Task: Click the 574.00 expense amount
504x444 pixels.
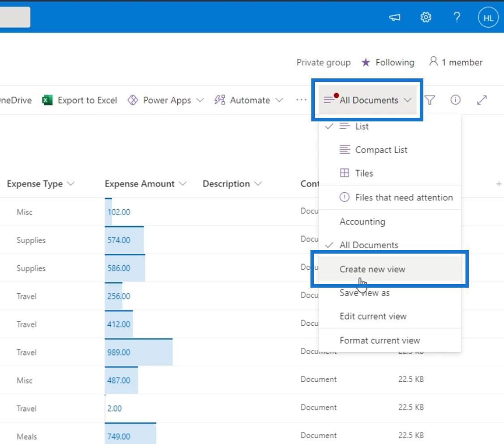Action: (119, 240)
